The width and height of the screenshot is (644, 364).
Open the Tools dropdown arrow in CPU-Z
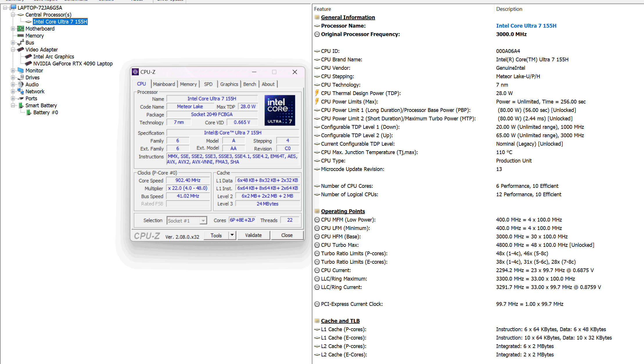tap(232, 235)
